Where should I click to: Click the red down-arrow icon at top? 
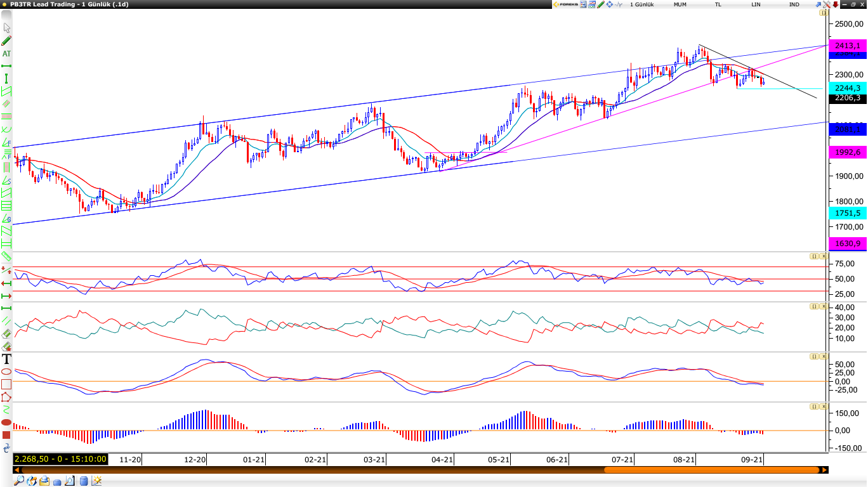836,4
